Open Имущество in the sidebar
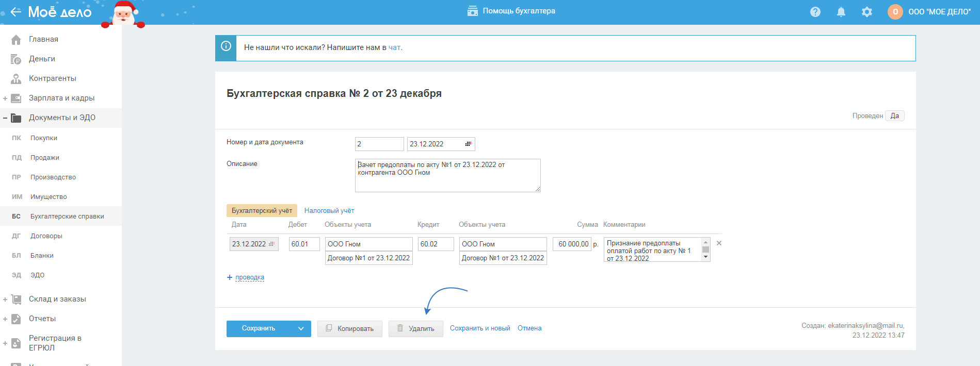 [49, 197]
